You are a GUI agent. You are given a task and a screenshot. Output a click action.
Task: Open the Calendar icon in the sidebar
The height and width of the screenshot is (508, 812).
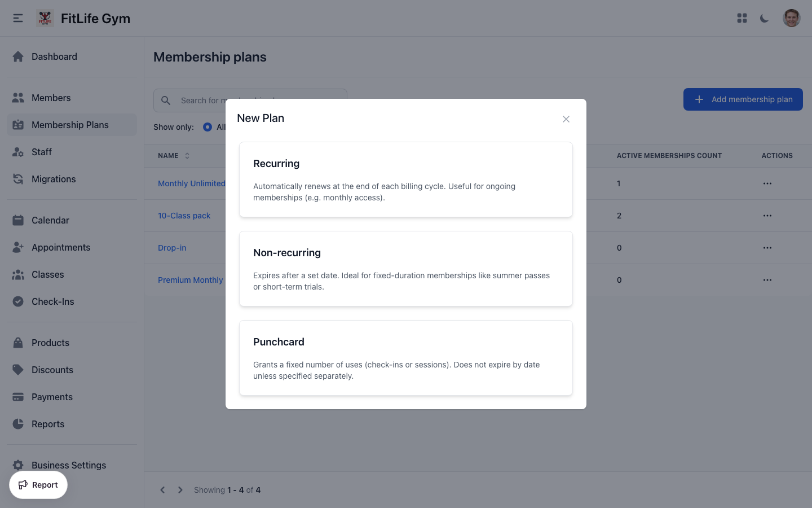click(x=19, y=220)
